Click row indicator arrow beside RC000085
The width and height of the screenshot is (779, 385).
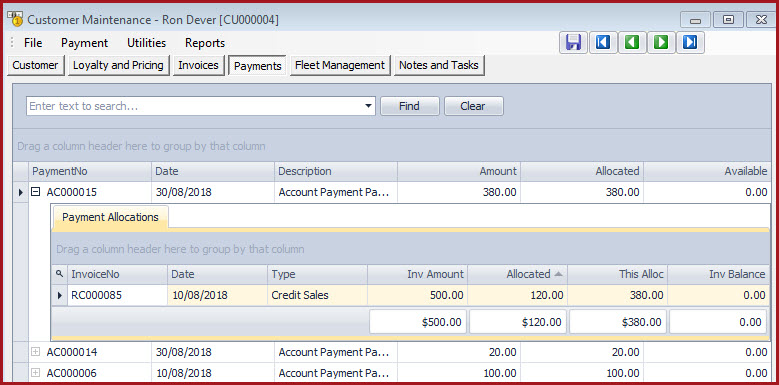(x=60, y=295)
